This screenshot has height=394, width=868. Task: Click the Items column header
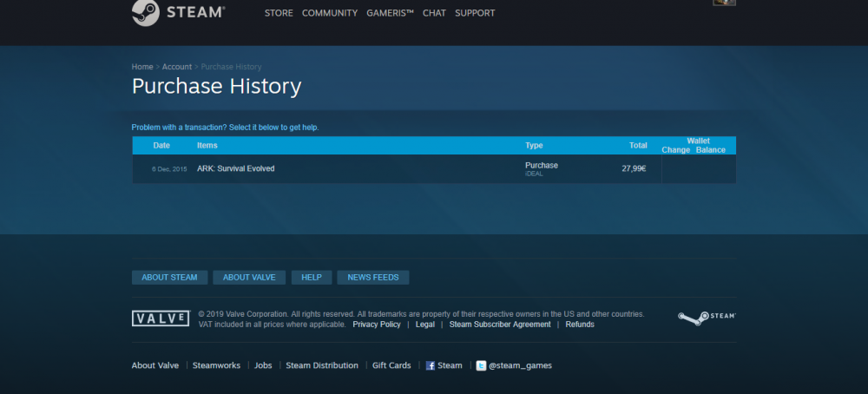207,146
